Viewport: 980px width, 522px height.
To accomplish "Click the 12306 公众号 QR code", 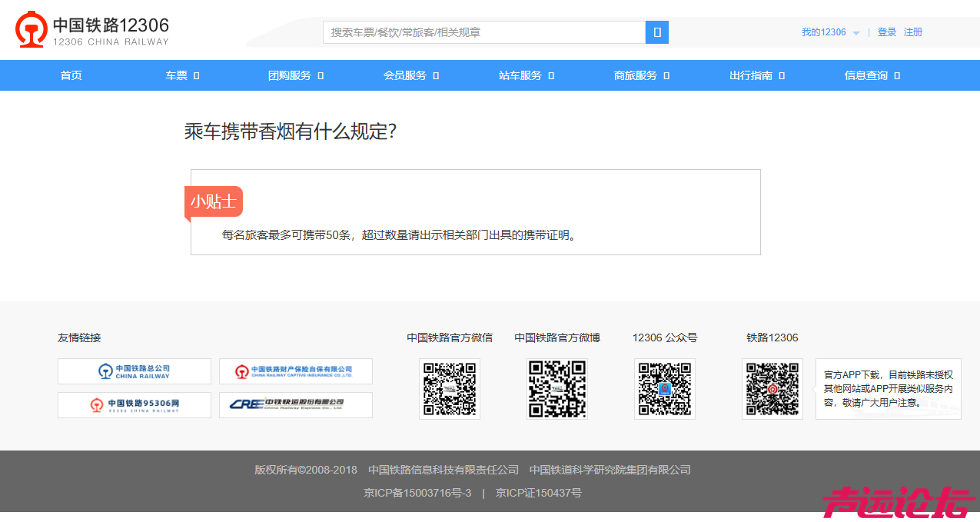I will (665, 389).
